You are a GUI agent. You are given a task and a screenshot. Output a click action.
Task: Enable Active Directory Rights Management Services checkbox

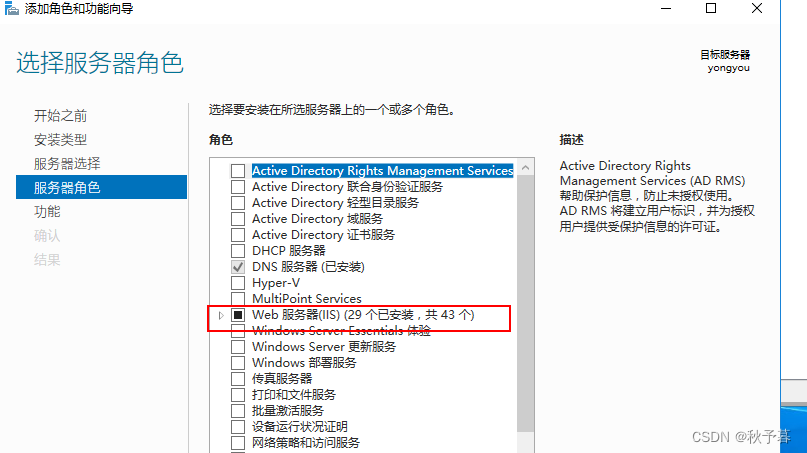[x=238, y=171]
